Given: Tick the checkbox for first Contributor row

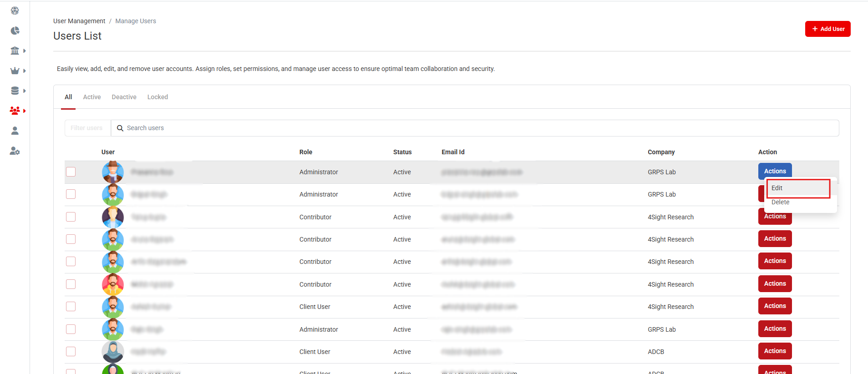Looking at the screenshot, I should (x=71, y=217).
